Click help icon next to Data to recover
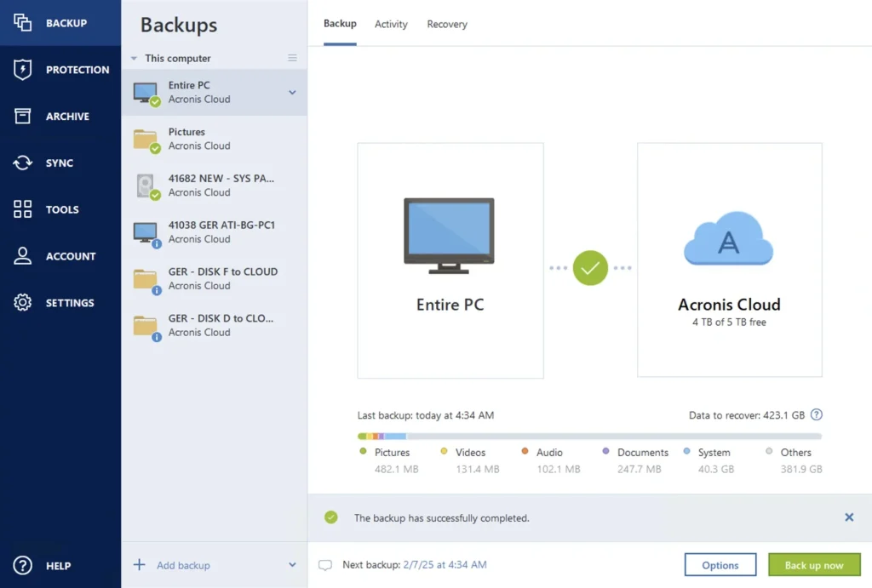Screen dimensions: 872x588 817,415
